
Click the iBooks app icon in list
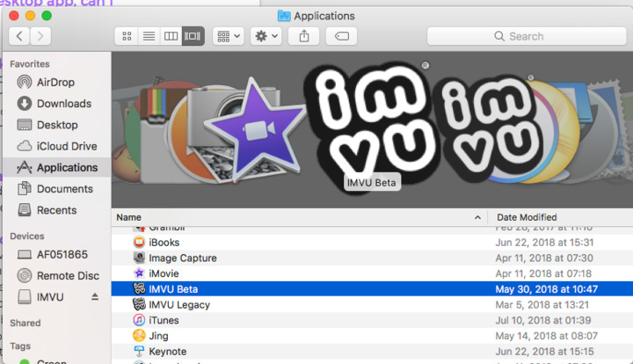coord(139,242)
